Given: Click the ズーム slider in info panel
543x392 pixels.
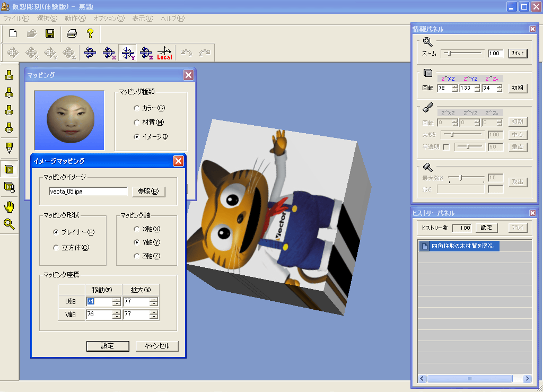Looking at the screenshot, I should (x=462, y=54).
